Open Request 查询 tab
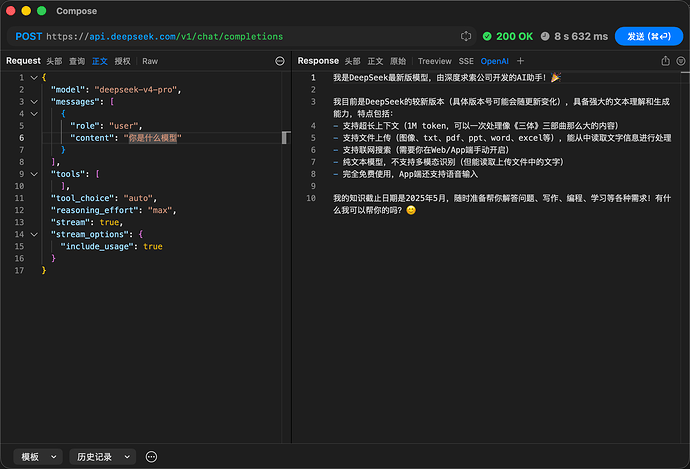This screenshot has height=469, width=690. click(77, 61)
